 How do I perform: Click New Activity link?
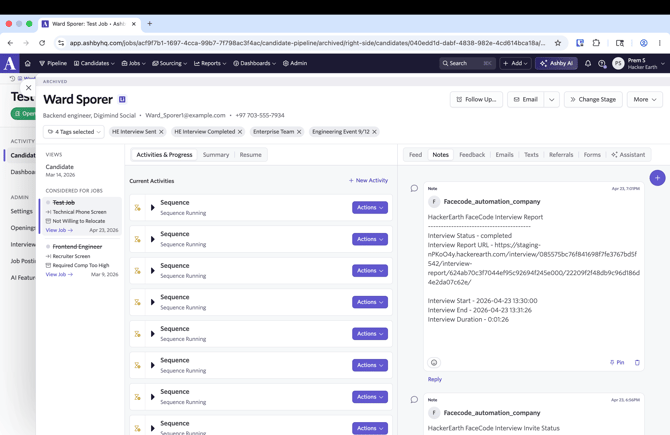pyautogui.click(x=368, y=181)
